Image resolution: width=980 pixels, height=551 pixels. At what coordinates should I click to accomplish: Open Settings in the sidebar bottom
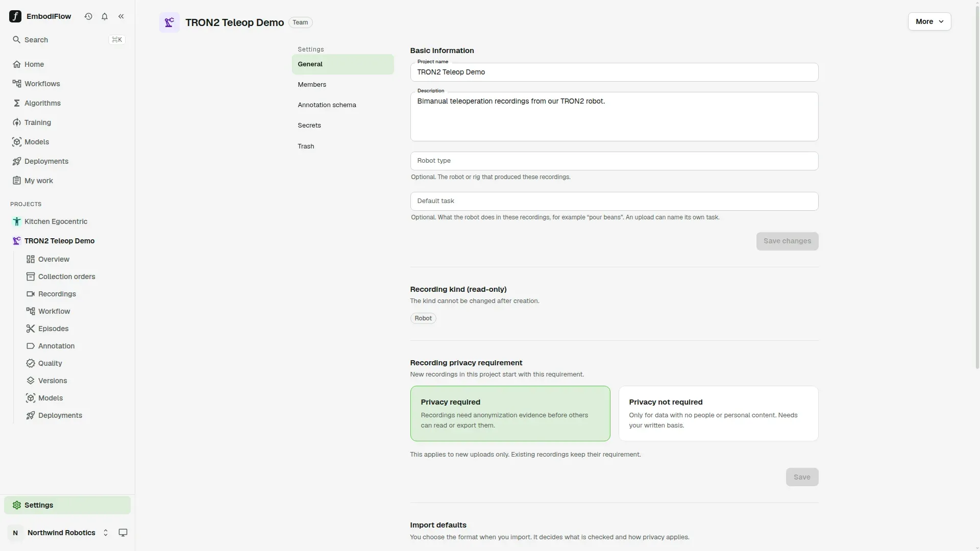(67, 505)
